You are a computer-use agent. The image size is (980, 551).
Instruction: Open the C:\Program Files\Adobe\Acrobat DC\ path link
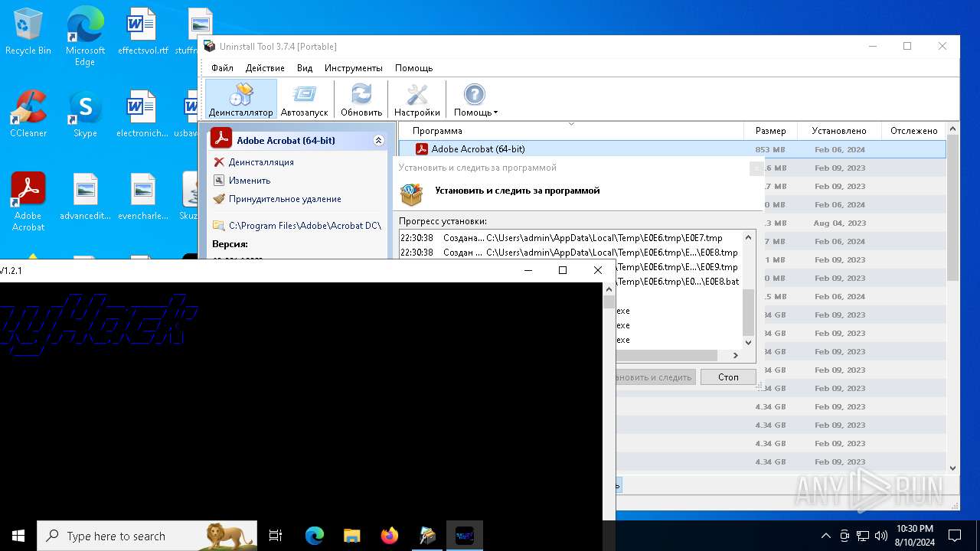pos(305,226)
